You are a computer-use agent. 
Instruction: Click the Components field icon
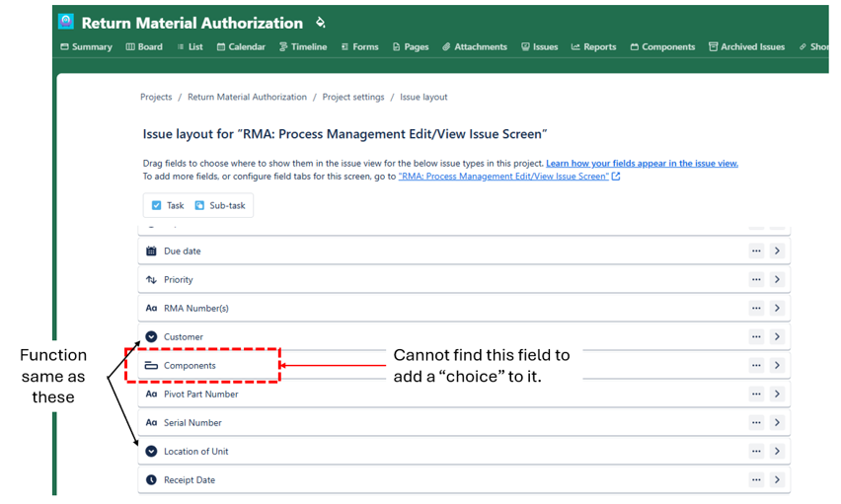click(x=151, y=366)
